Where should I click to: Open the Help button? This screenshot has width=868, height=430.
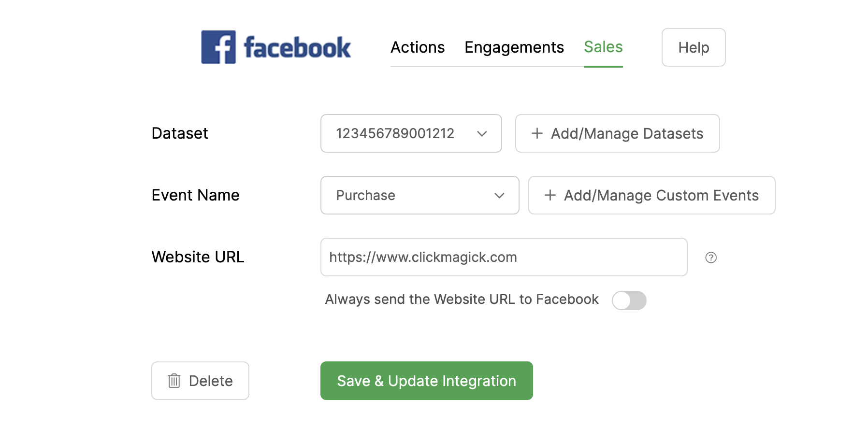click(693, 47)
